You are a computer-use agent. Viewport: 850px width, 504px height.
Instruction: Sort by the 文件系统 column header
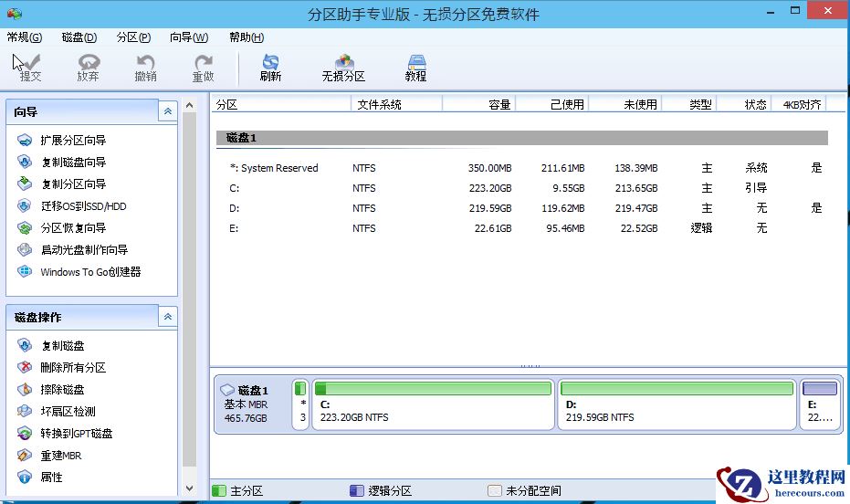coord(396,104)
